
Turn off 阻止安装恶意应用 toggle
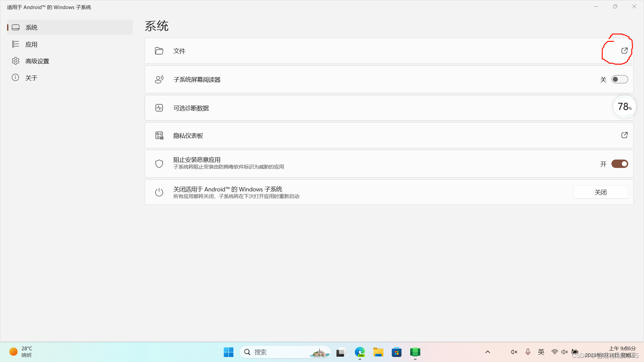point(620,164)
